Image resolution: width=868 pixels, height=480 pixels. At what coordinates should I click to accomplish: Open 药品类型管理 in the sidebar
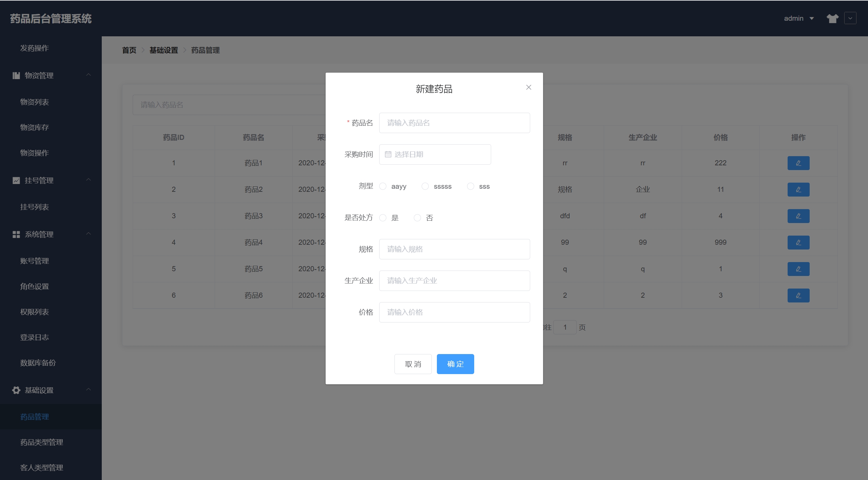click(42, 442)
